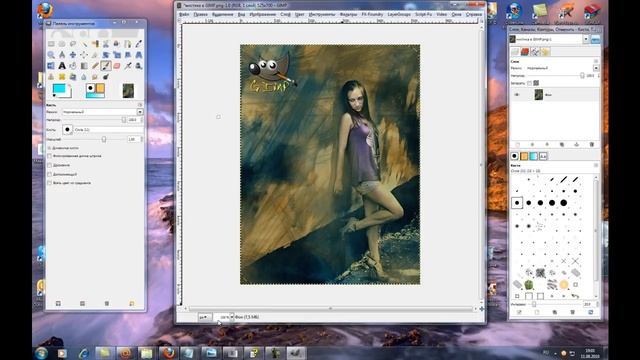The image size is (640, 360).
Task: Select the Zoom magnifier tool
Action: pyautogui.click(x=51, y=55)
